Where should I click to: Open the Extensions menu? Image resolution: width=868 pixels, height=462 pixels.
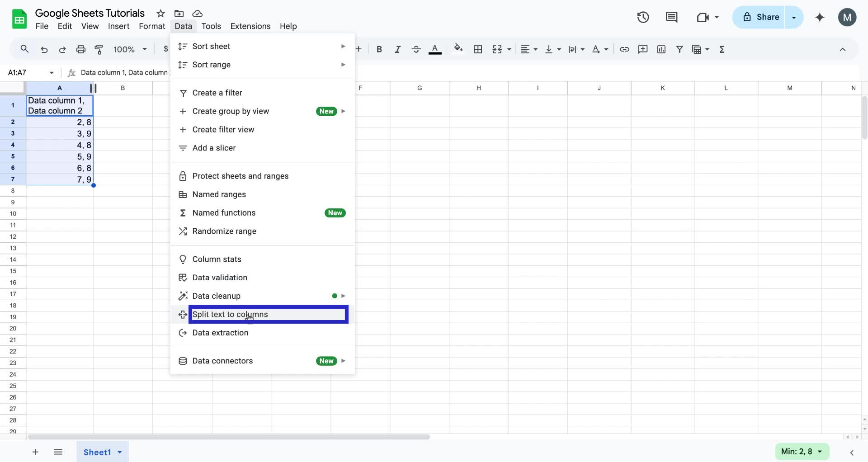click(x=250, y=26)
